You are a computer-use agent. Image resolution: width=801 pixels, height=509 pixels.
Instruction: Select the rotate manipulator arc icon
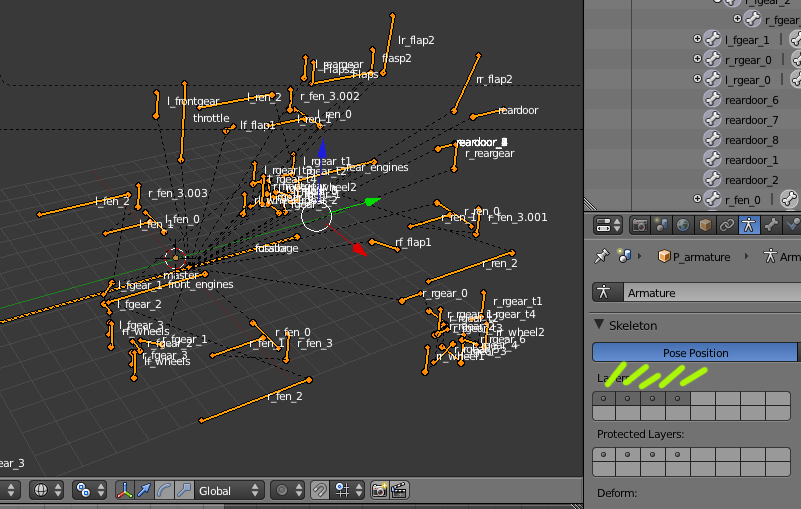coord(164,490)
